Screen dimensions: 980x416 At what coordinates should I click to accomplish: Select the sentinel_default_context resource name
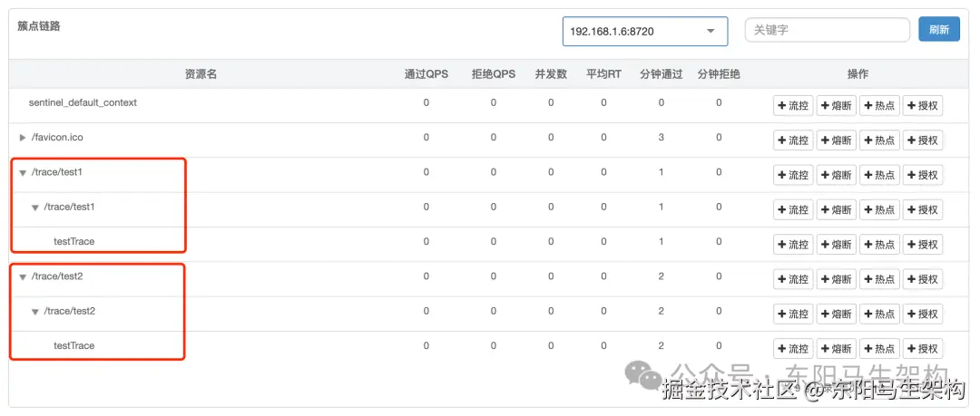(83, 103)
